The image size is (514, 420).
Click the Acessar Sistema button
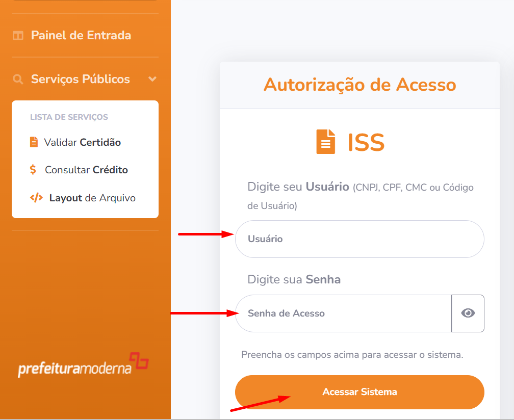(x=359, y=392)
